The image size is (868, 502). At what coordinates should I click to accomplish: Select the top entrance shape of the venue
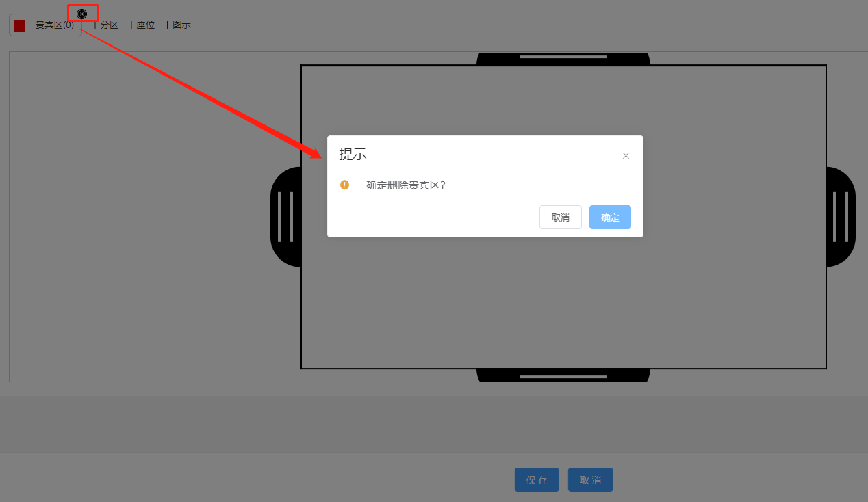point(563,58)
